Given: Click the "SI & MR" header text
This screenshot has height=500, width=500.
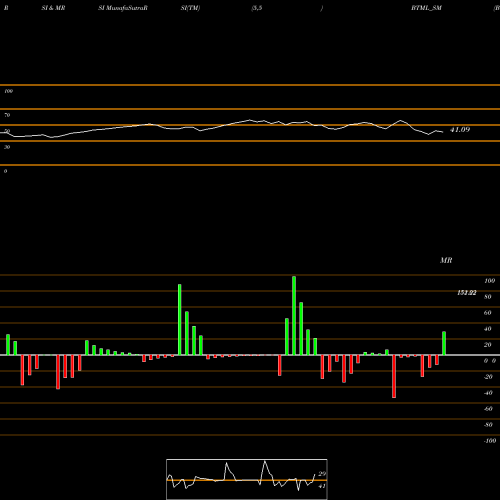Looking at the screenshot, I should (x=53, y=8).
